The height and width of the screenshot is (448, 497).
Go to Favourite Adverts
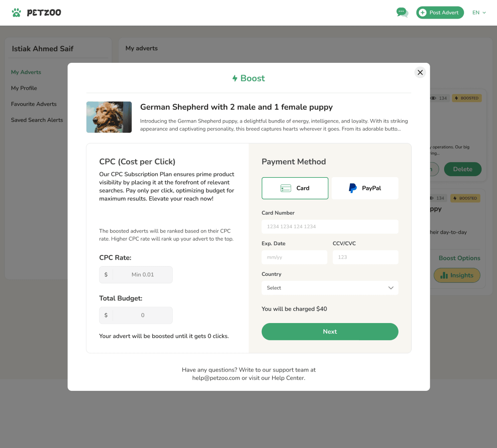[x=34, y=104]
